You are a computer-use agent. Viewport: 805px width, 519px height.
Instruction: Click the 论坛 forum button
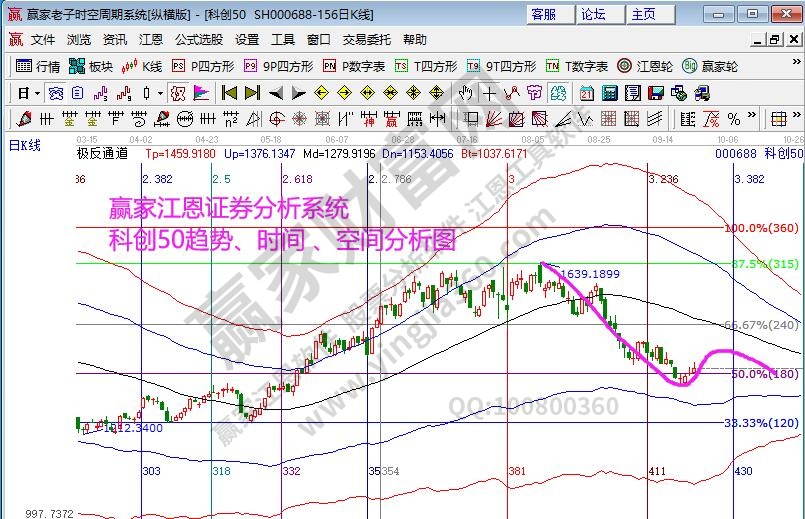point(594,14)
